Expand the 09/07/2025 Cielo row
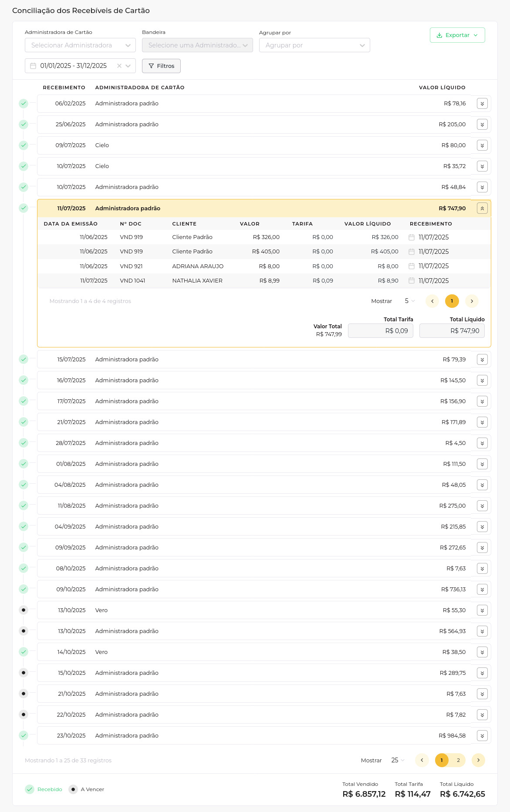The height and width of the screenshot is (812, 510). point(482,145)
